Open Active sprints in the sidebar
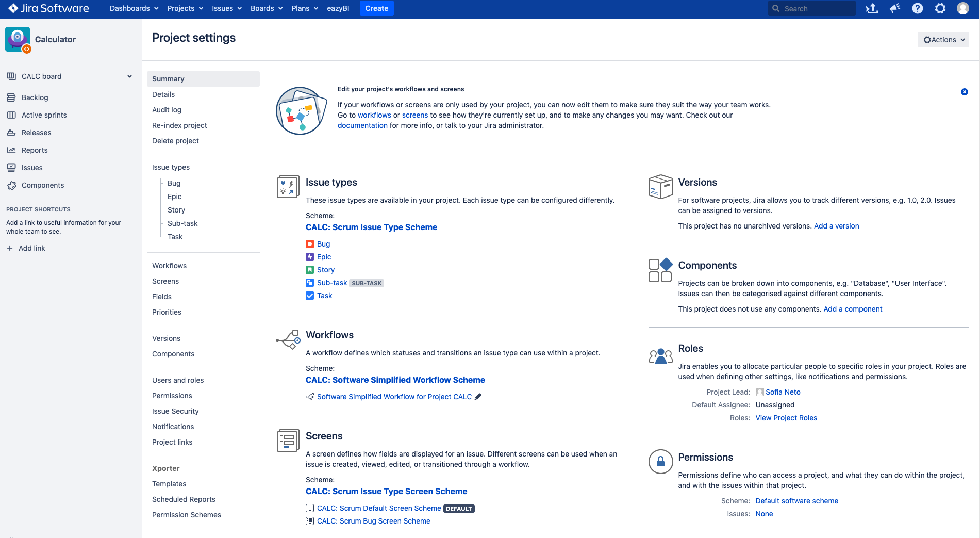Screen dimensions: 980x538 pos(44,115)
